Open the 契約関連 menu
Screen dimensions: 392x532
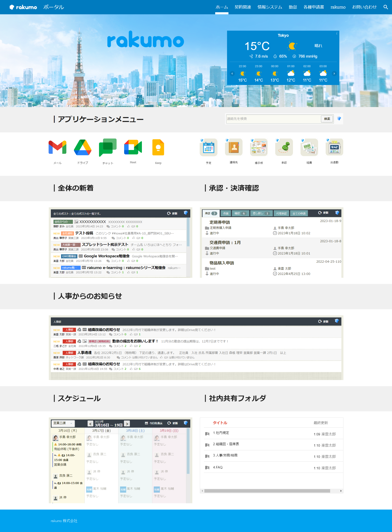point(243,7)
